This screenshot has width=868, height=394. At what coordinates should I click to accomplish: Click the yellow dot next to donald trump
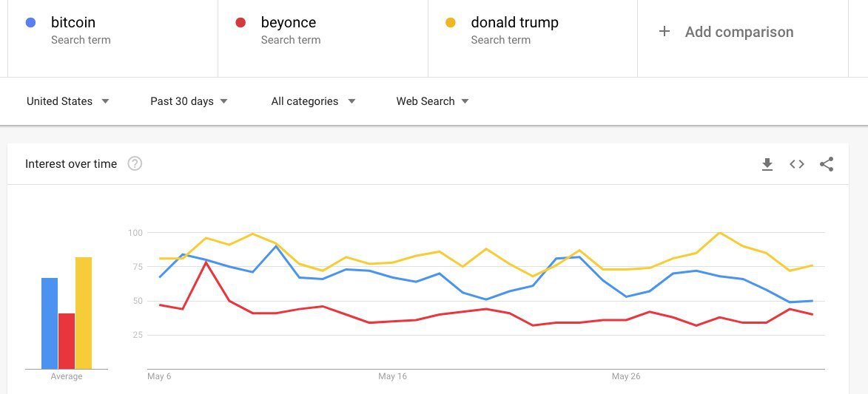point(451,23)
